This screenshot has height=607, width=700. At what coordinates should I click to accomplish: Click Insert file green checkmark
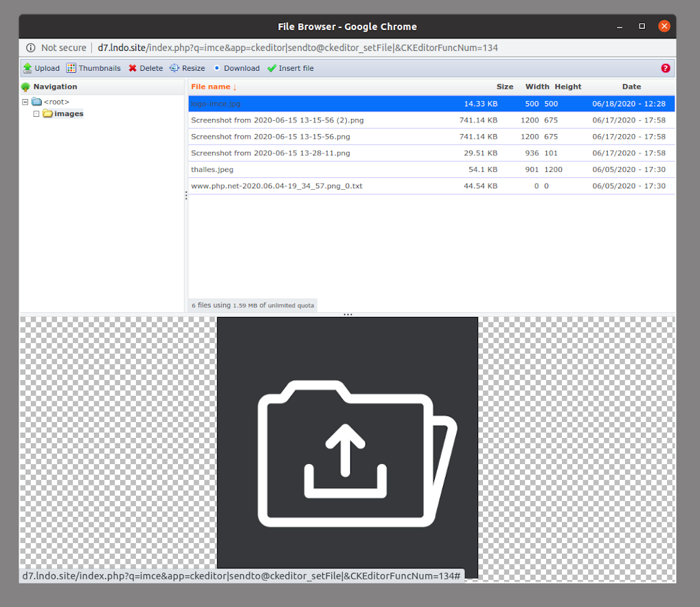pos(272,68)
